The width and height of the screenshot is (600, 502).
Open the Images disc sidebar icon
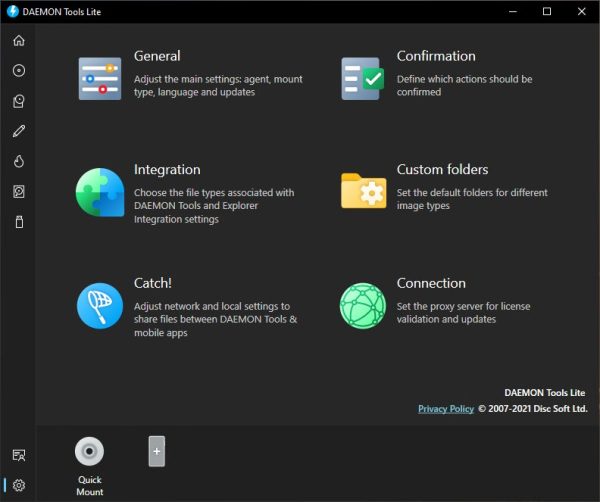point(19,70)
